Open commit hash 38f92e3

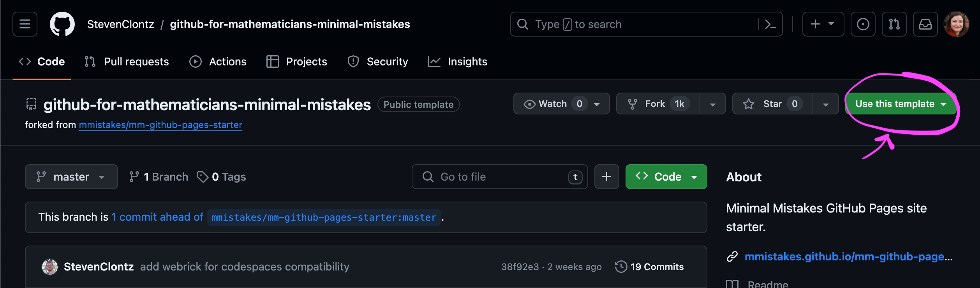pyautogui.click(x=520, y=267)
